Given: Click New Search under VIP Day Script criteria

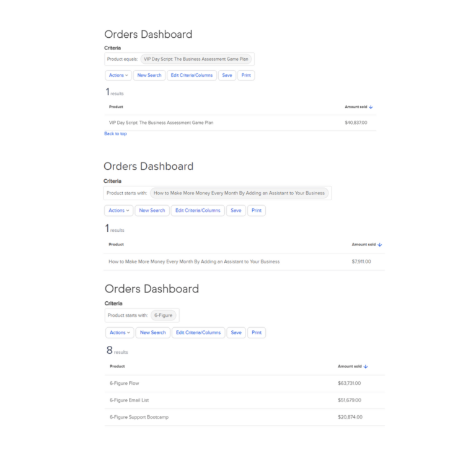Looking at the screenshot, I should point(149,76).
